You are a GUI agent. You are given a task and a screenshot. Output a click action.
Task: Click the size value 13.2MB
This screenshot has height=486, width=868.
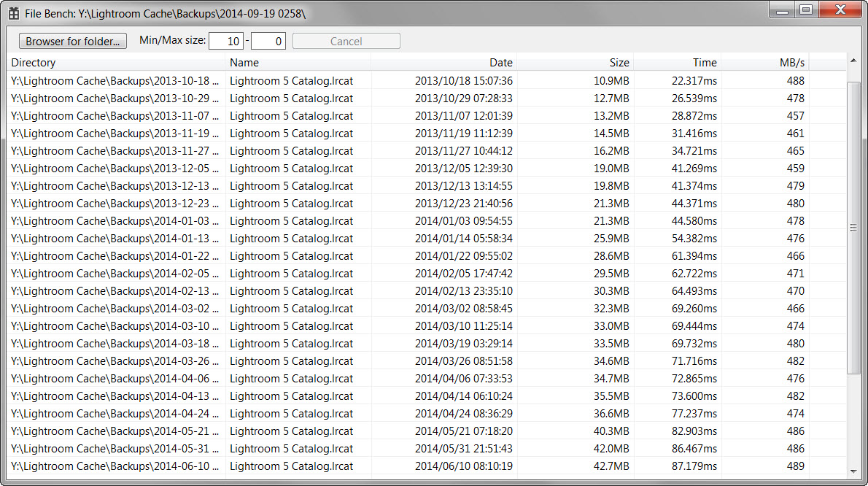[611, 116]
